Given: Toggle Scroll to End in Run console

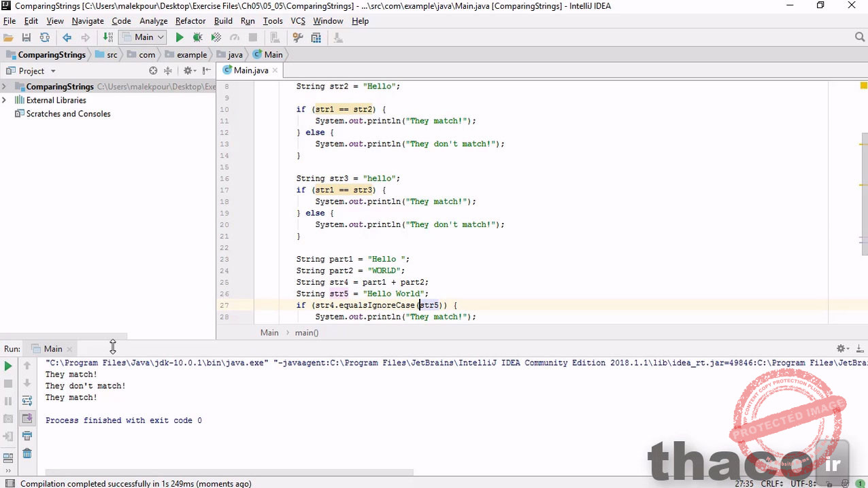Looking at the screenshot, I should pyautogui.click(x=27, y=419).
